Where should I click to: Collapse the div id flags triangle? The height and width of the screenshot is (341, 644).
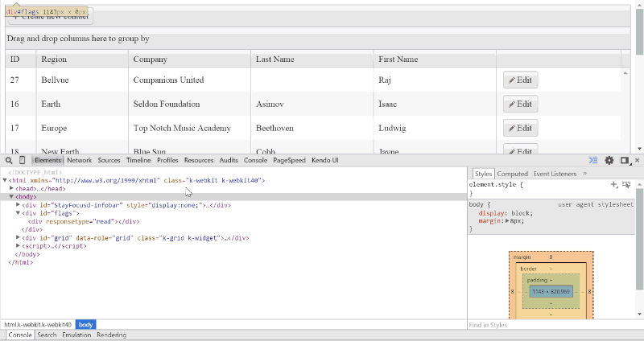18,213
